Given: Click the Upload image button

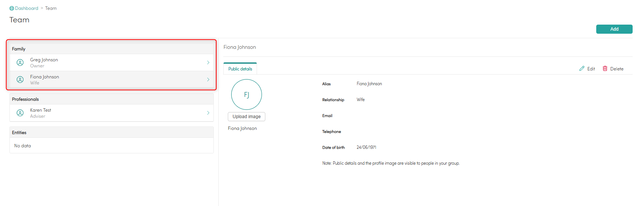Looking at the screenshot, I should tap(246, 117).
